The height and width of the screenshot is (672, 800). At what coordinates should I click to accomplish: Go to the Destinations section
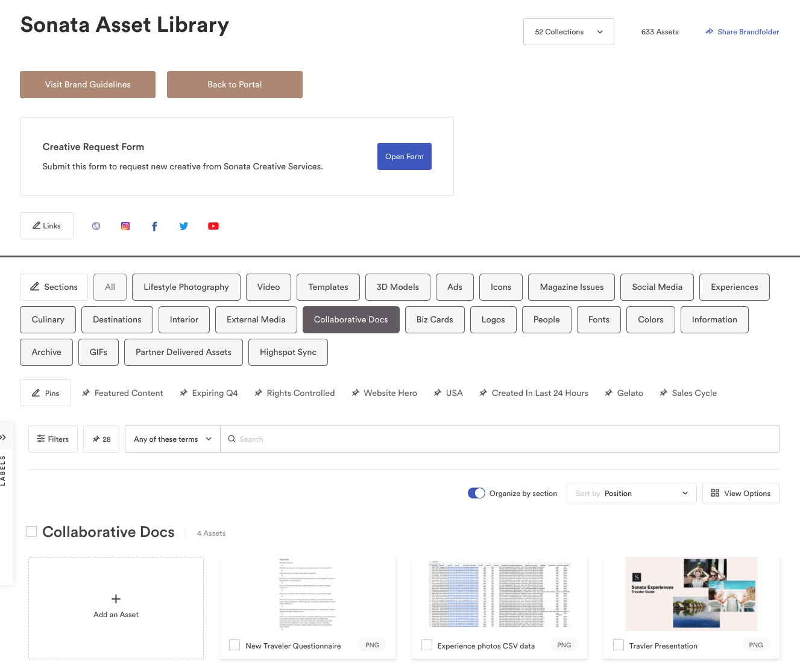tap(117, 319)
